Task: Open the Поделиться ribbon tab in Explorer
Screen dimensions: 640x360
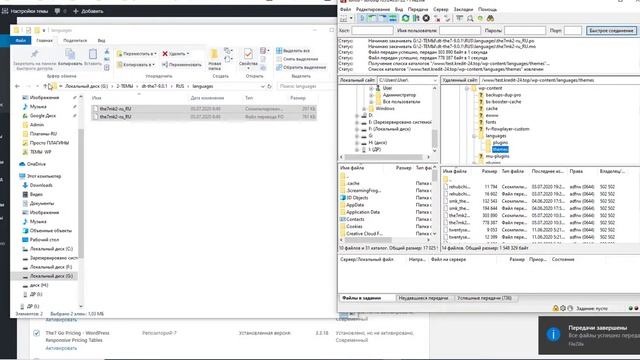Action: (x=75, y=40)
